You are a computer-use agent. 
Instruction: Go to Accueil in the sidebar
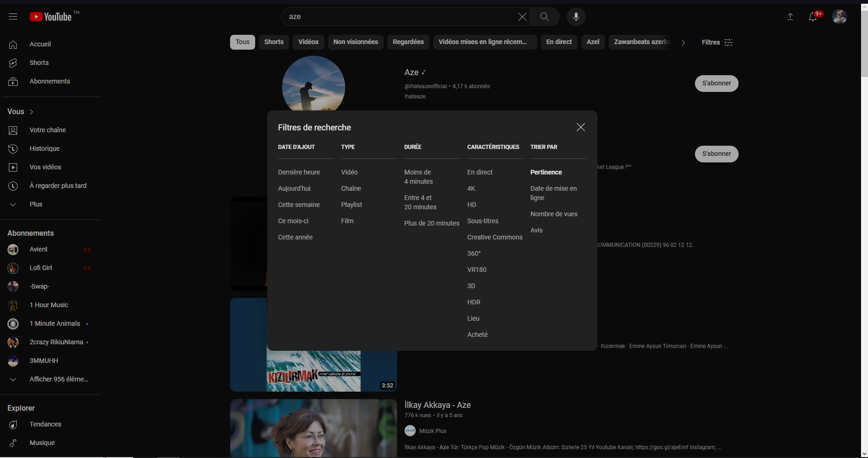[51, 44]
